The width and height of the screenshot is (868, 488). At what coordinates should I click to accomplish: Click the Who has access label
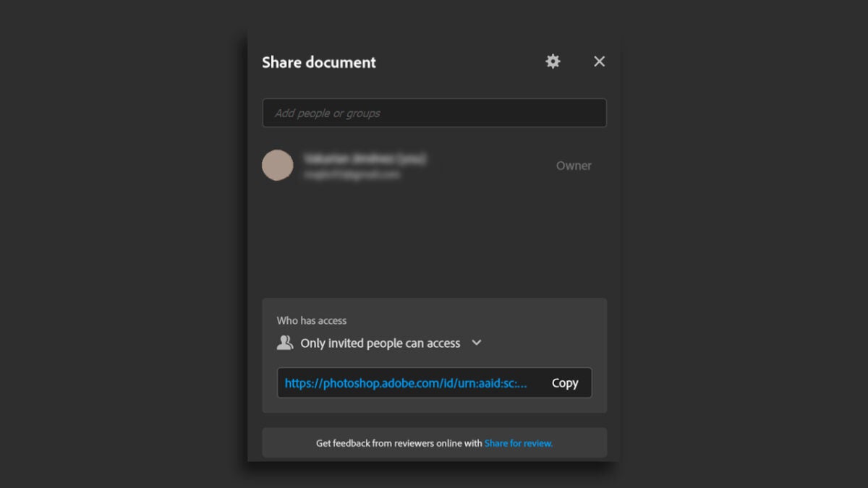[312, 320]
